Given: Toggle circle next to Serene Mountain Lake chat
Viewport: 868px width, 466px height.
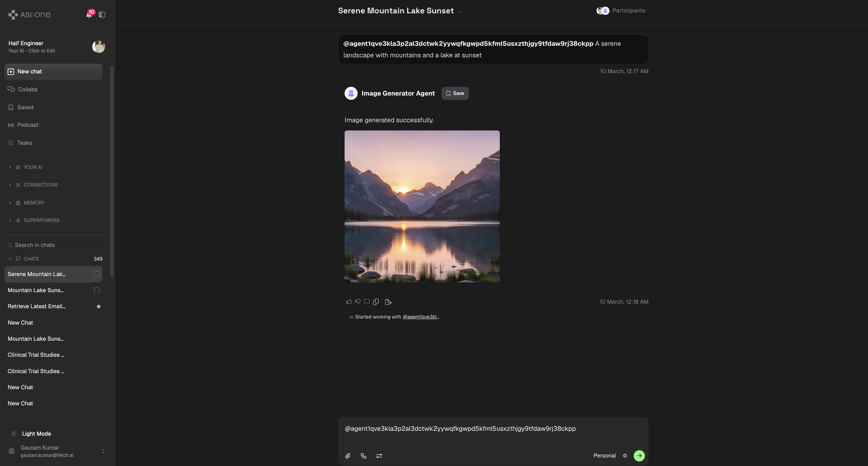Looking at the screenshot, I should tap(97, 274).
